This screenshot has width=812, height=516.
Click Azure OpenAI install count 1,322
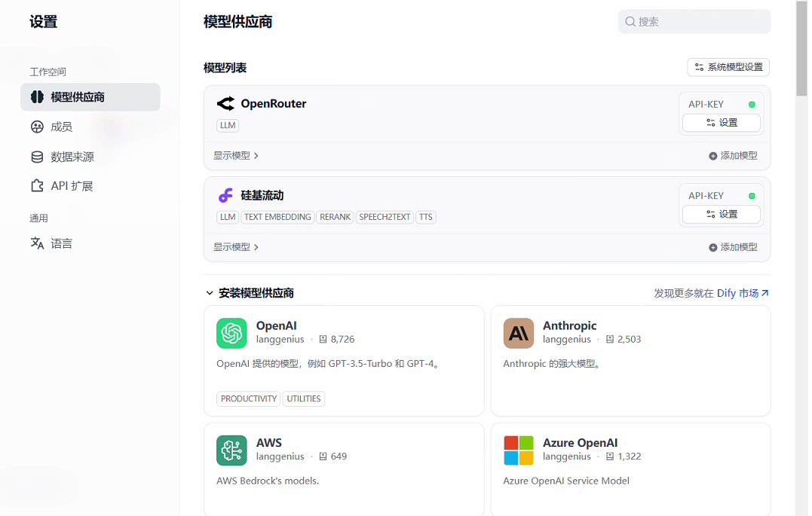624,456
